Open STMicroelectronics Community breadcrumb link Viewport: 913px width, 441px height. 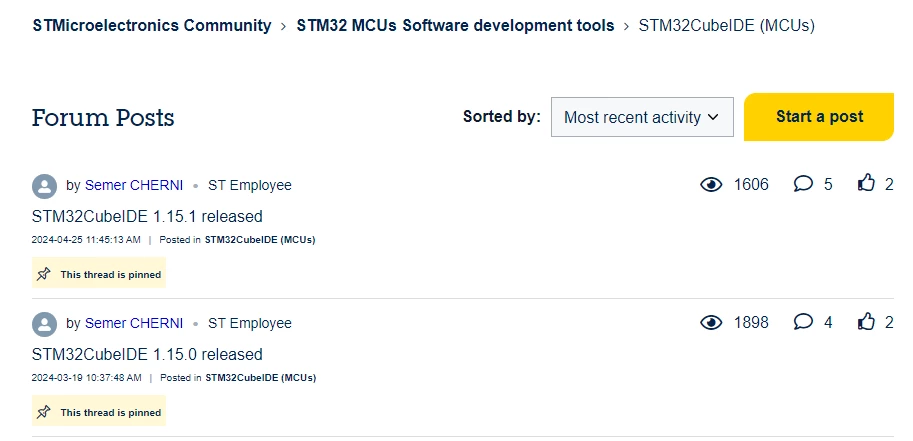tap(152, 26)
